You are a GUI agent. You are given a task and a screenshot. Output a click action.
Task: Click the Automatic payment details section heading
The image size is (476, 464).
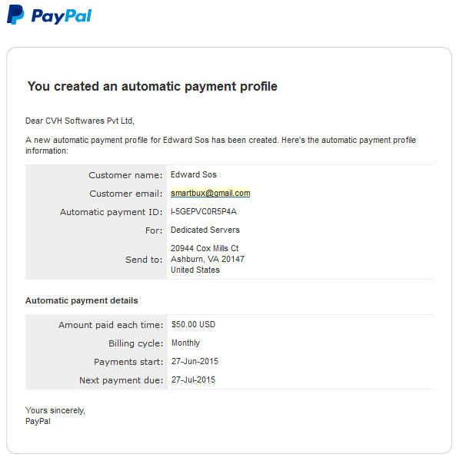click(x=82, y=300)
